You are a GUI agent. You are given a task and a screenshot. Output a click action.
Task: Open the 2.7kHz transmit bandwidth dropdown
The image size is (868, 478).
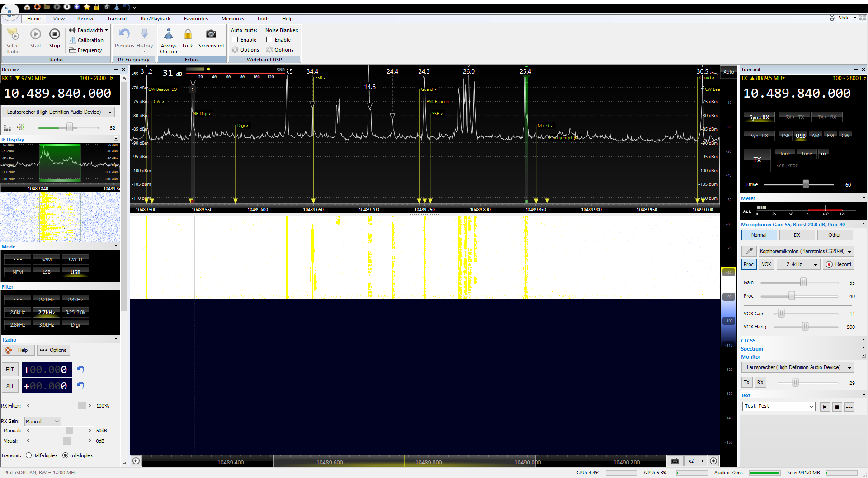pyautogui.click(x=798, y=265)
